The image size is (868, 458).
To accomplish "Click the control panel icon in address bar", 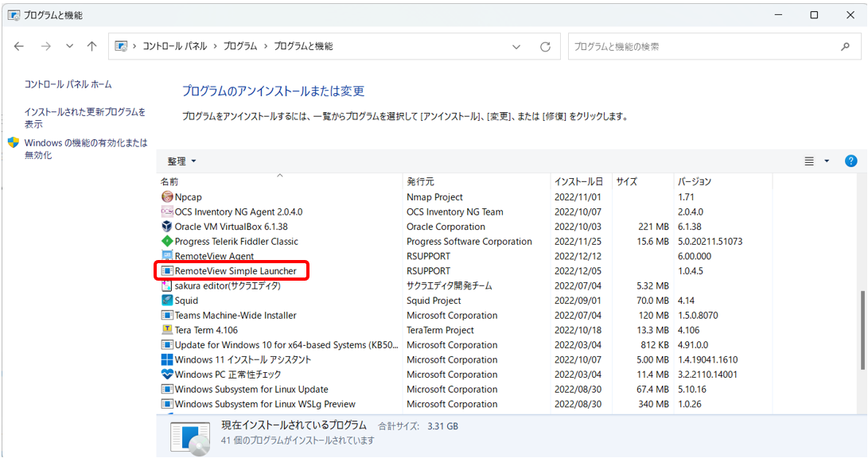I will 121,46.
